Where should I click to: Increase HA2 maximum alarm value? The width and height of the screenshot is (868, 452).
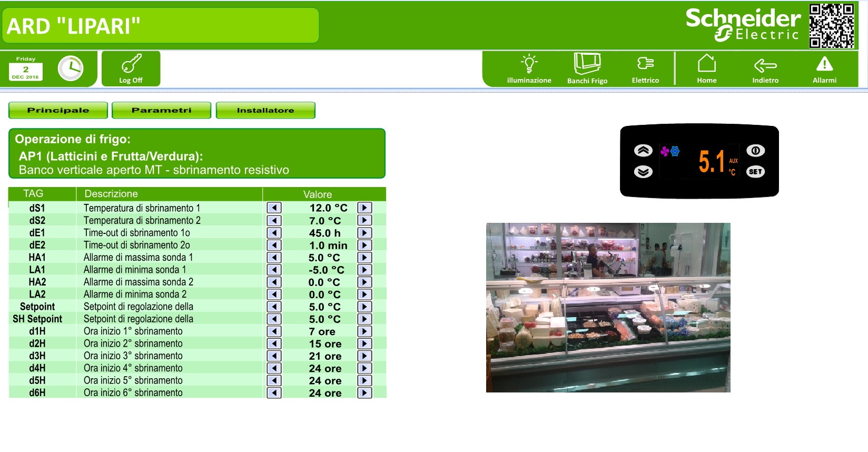click(364, 282)
